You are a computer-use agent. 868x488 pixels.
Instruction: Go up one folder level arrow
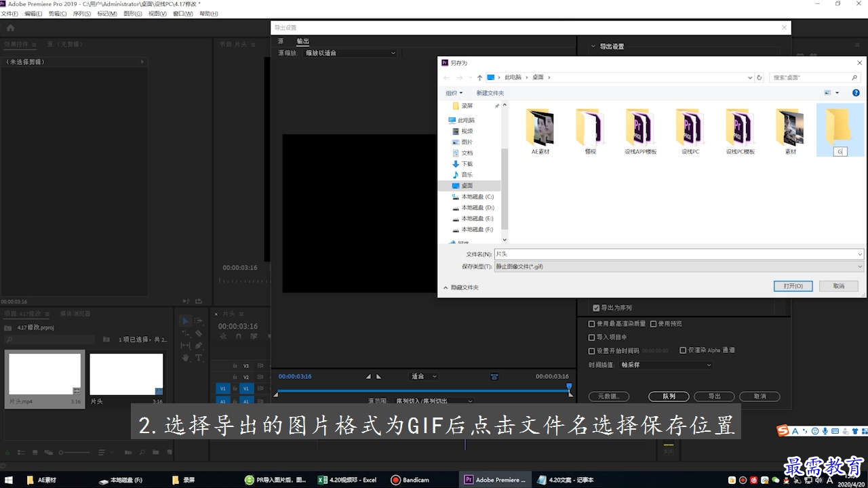tap(479, 77)
